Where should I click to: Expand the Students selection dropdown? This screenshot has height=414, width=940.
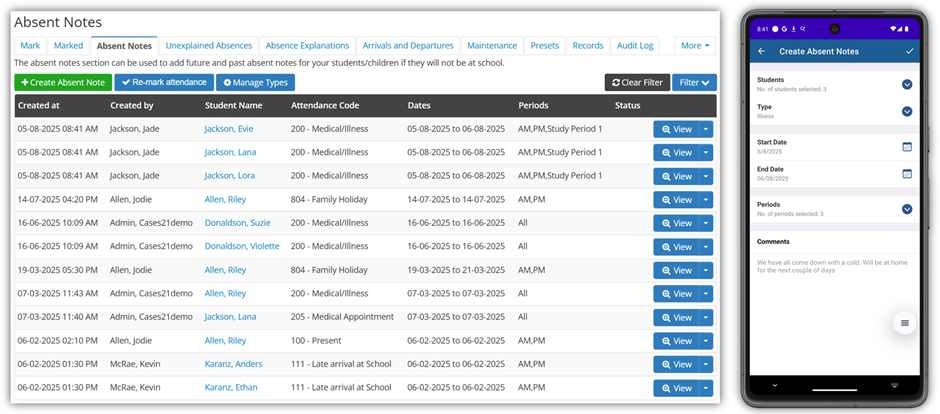tap(907, 84)
